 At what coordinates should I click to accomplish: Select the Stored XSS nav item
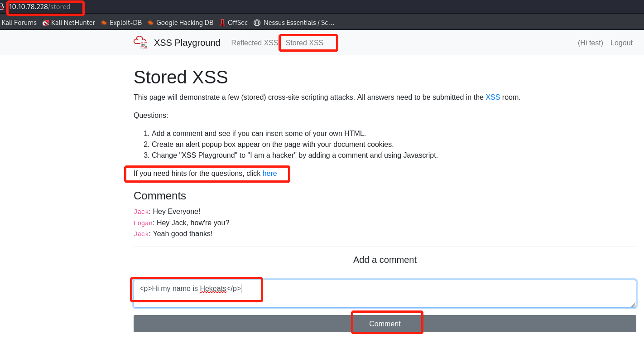304,43
